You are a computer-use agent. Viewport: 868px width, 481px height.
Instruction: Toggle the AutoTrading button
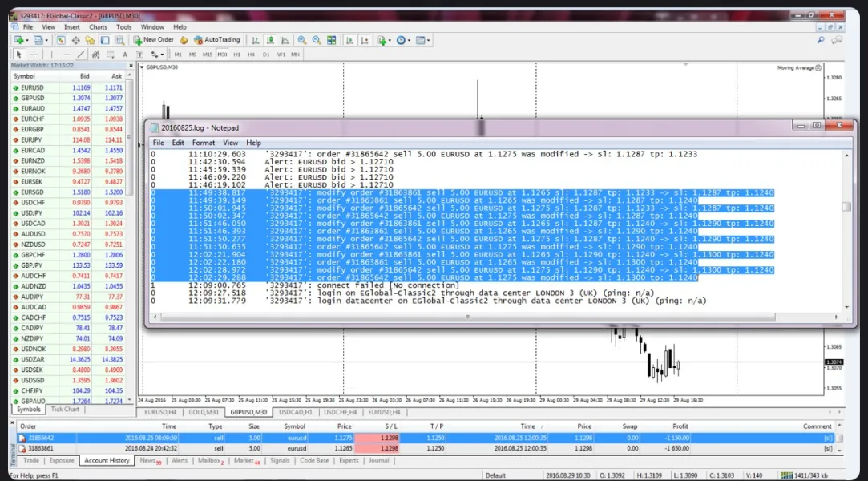pyautogui.click(x=217, y=40)
